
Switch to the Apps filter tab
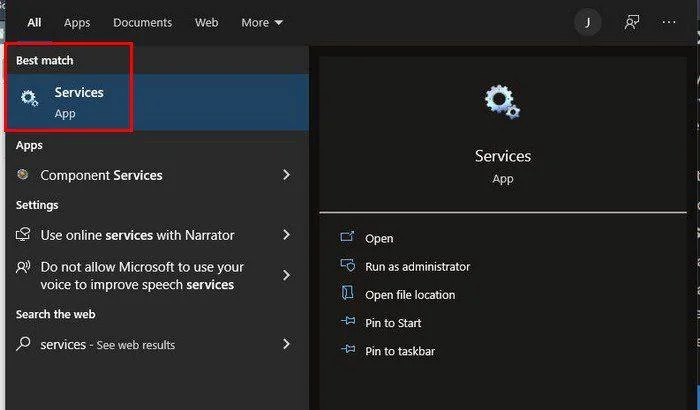pyautogui.click(x=77, y=23)
